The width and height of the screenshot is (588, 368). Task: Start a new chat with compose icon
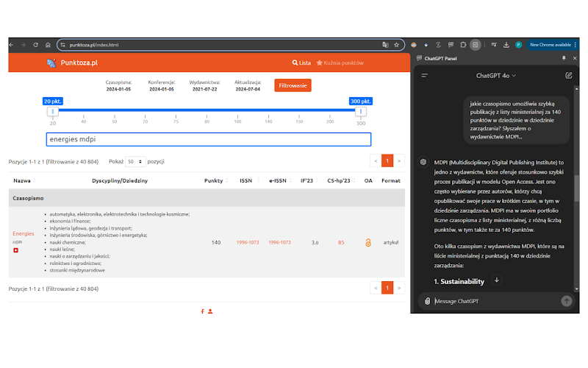pyautogui.click(x=568, y=76)
